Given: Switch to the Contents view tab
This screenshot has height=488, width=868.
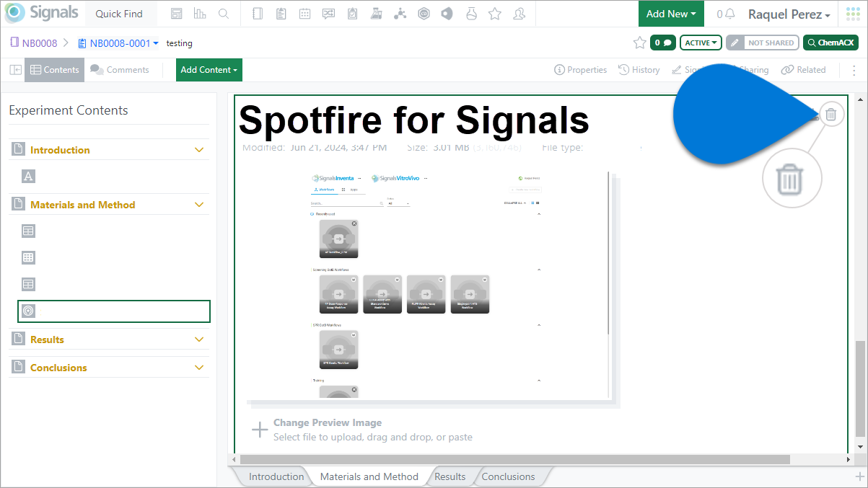Looking at the screenshot, I should (x=55, y=70).
